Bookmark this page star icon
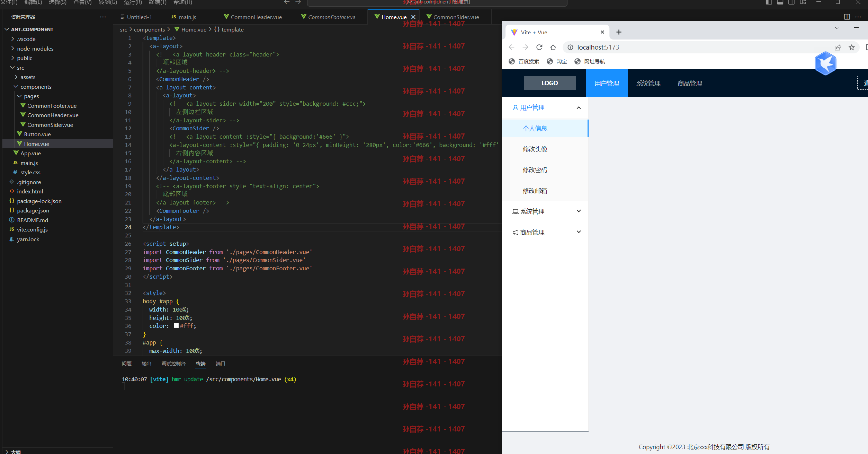The image size is (868, 454). pos(852,47)
